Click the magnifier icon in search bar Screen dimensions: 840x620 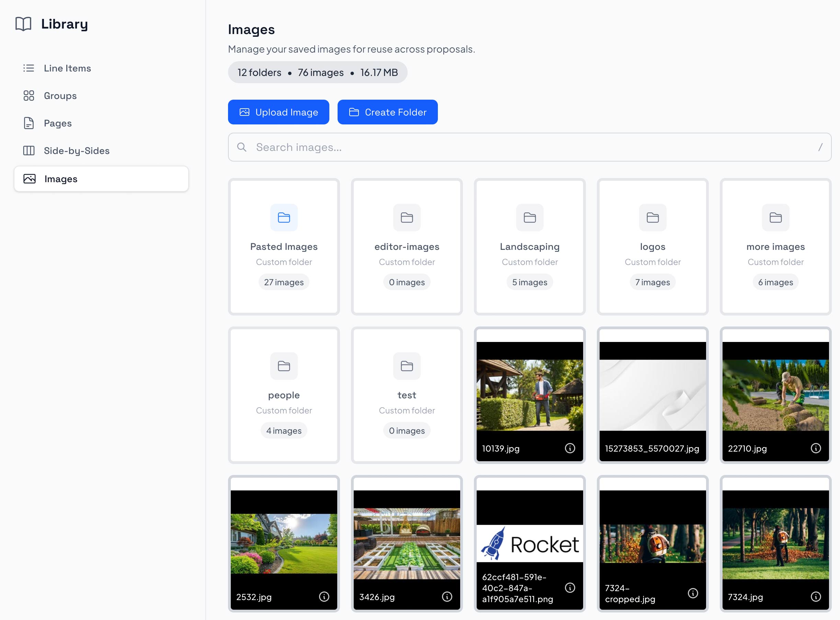242,147
